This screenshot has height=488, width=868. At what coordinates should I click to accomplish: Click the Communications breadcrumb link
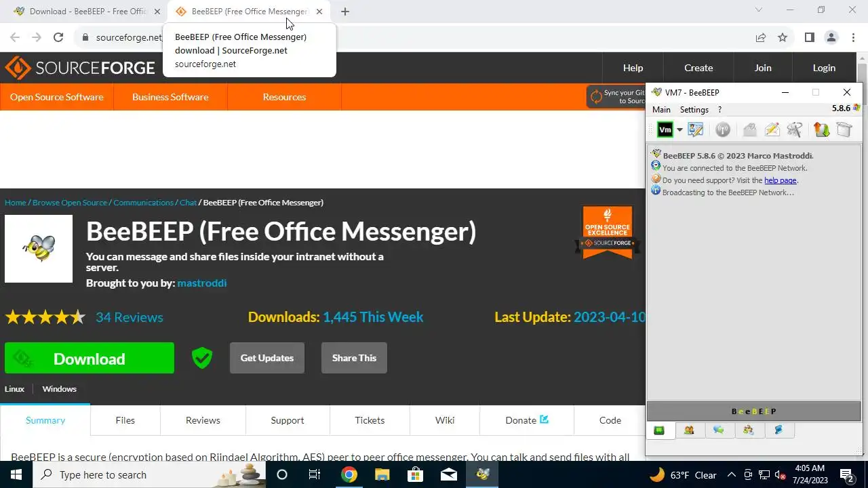[143, 202]
